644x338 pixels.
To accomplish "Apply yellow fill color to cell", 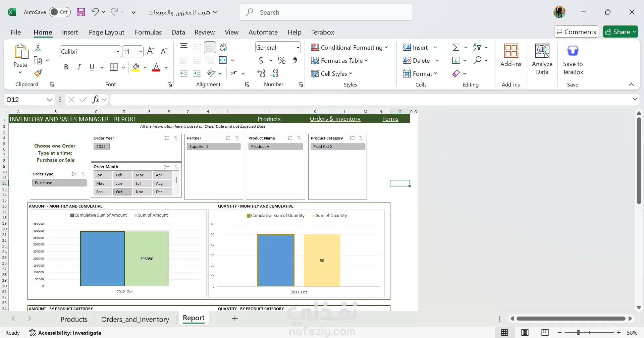I will [136, 67].
